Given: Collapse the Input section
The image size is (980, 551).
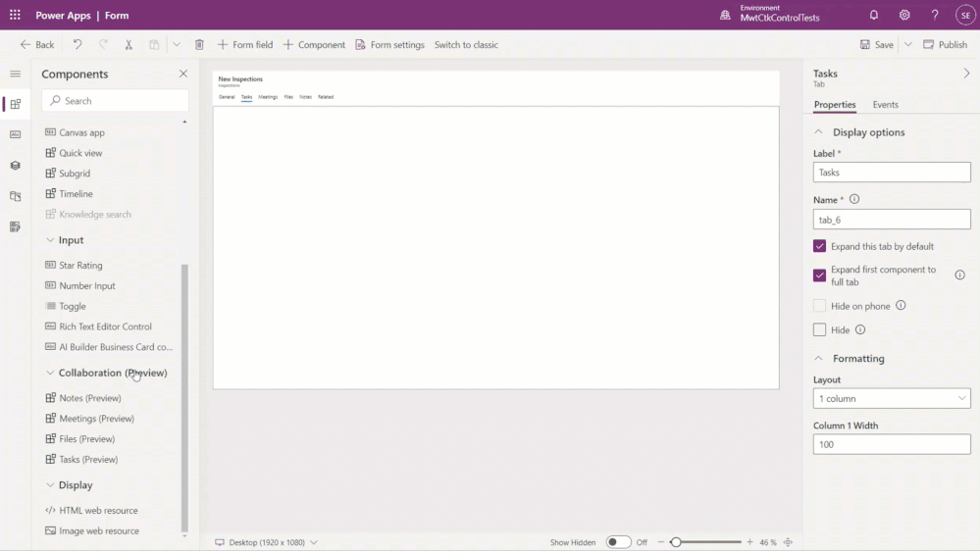Looking at the screenshot, I should (50, 240).
